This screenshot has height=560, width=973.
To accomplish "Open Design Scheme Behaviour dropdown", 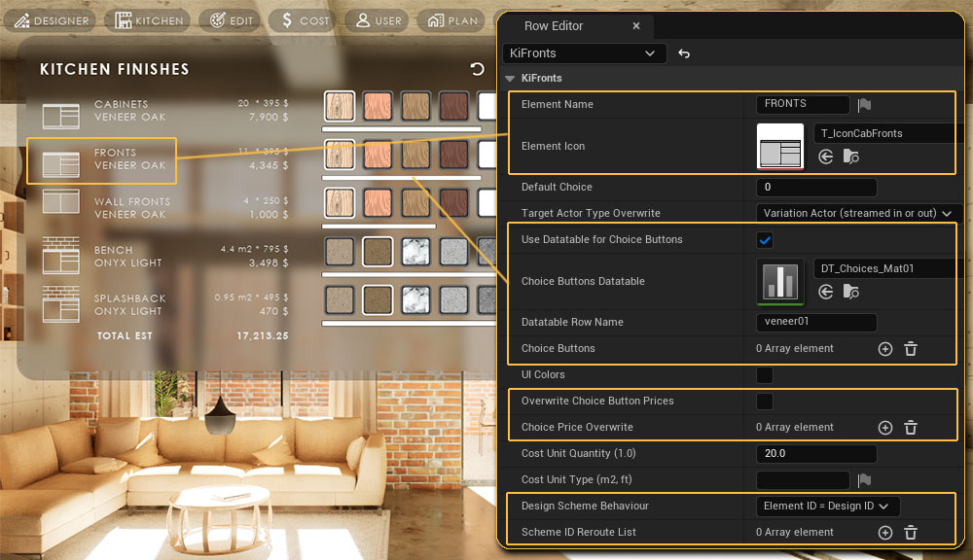I will pyautogui.click(x=828, y=507).
